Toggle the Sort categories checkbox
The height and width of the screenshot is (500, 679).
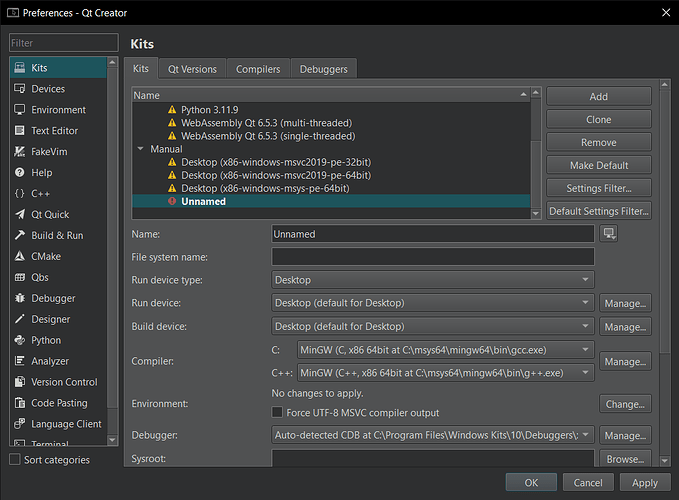click(x=14, y=460)
